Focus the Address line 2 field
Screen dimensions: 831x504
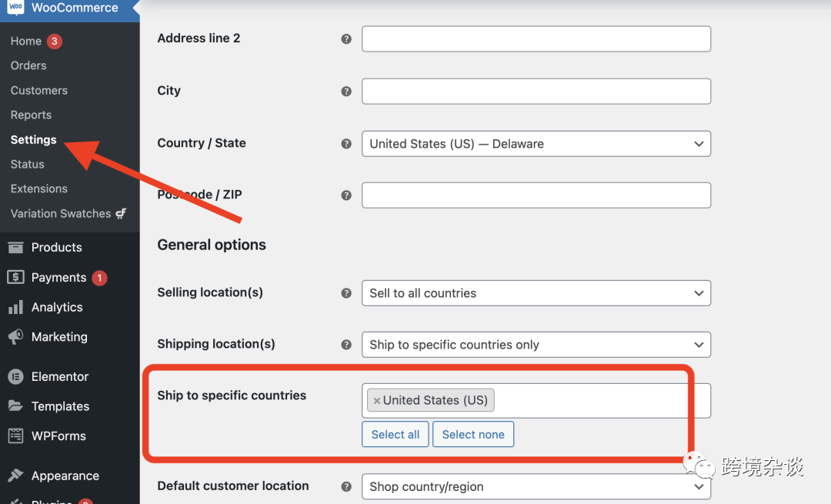[536, 38]
